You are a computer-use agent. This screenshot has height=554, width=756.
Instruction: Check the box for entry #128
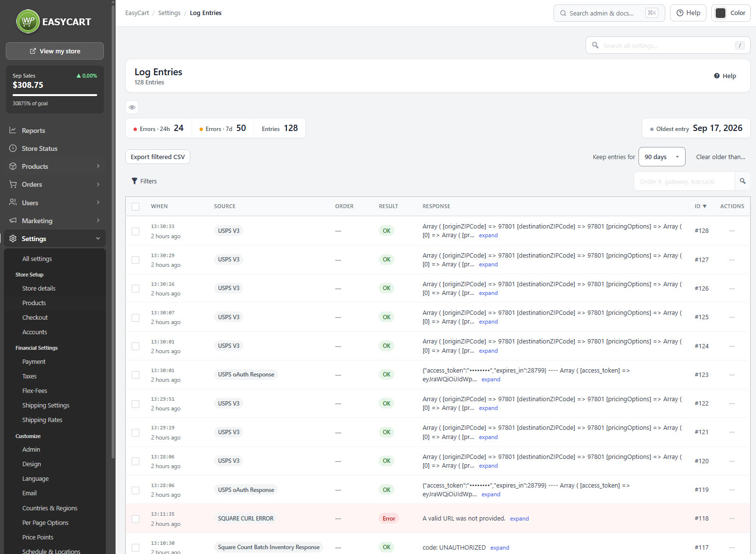(135, 231)
